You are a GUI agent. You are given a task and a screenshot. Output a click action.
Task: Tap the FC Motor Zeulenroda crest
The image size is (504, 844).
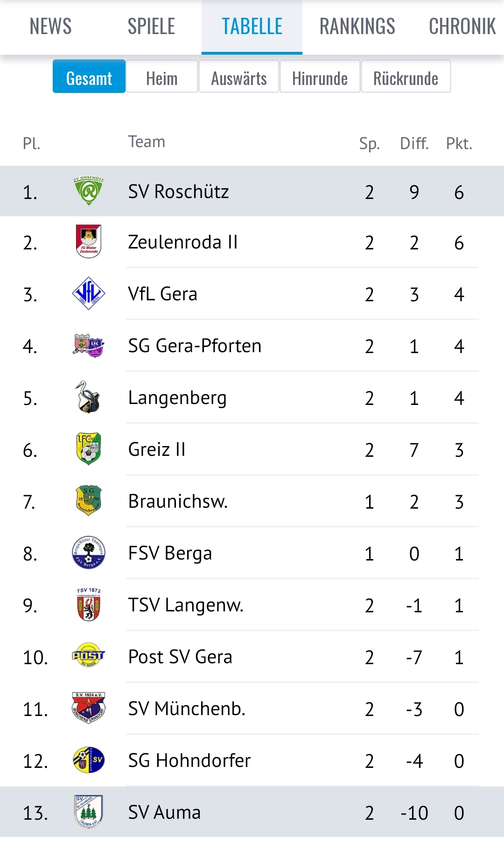coord(89,241)
